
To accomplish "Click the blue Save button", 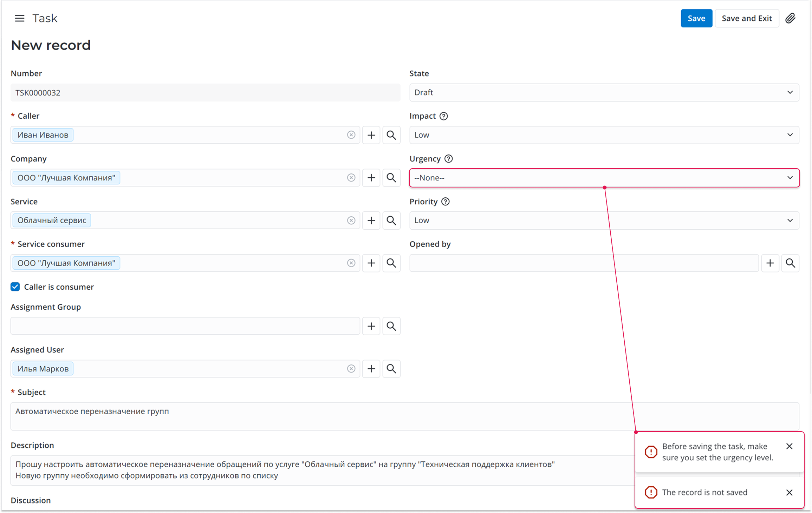I will click(696, 18).
